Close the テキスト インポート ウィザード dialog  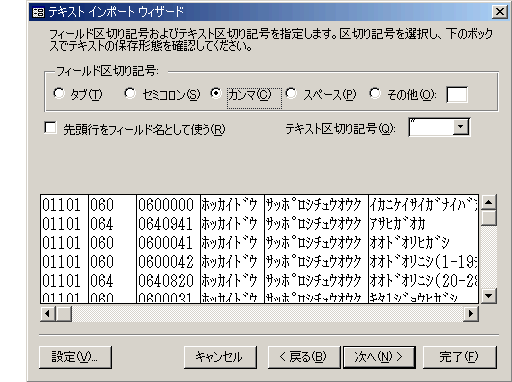click(x=500, y=12)
